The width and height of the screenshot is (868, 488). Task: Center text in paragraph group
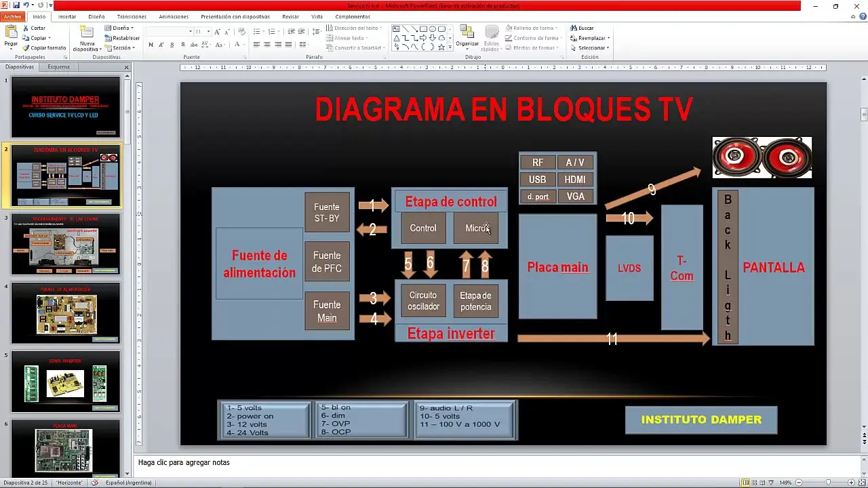[267, 45]
